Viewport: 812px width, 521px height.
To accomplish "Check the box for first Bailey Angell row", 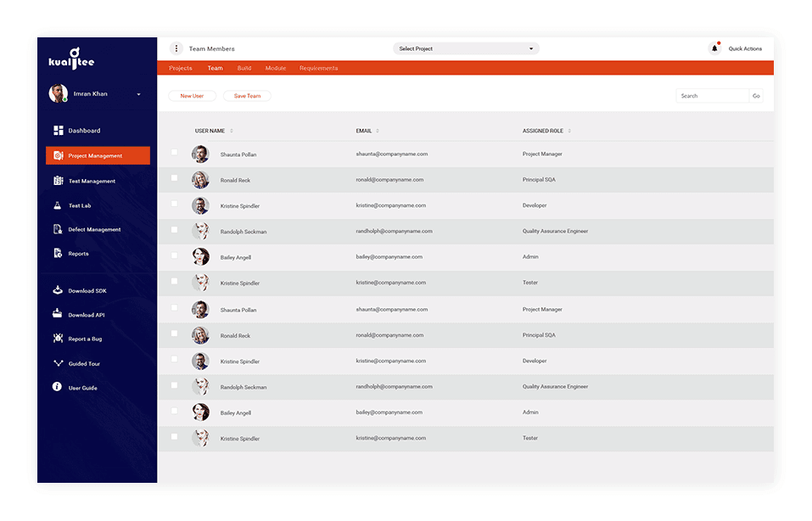I will [175, 256].
